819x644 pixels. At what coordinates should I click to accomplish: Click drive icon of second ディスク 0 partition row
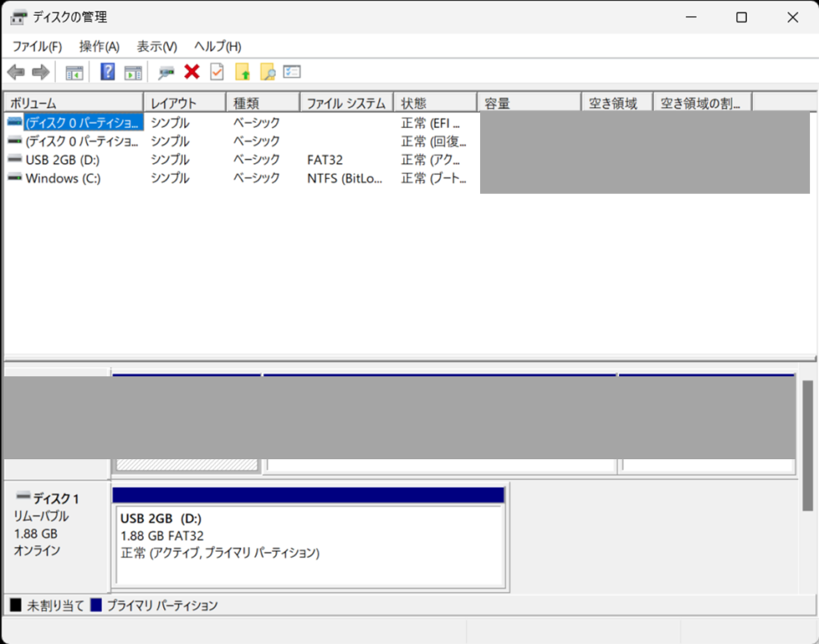pyautogui.click(x=14, y=141)
